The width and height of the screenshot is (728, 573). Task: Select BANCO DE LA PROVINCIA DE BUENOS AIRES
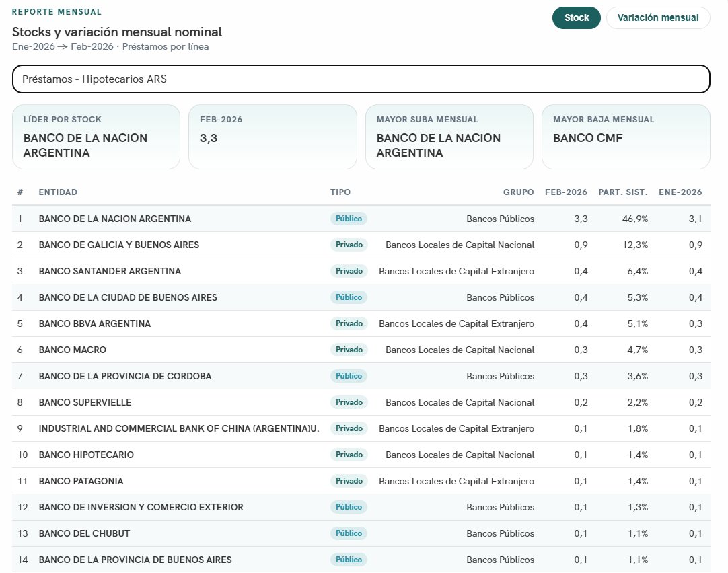135,560
